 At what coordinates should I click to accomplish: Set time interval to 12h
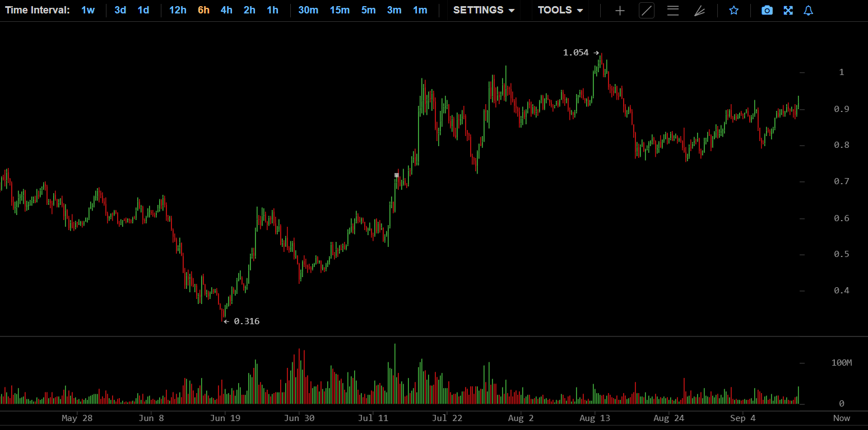pyautogui.click(x=178, y=10)
